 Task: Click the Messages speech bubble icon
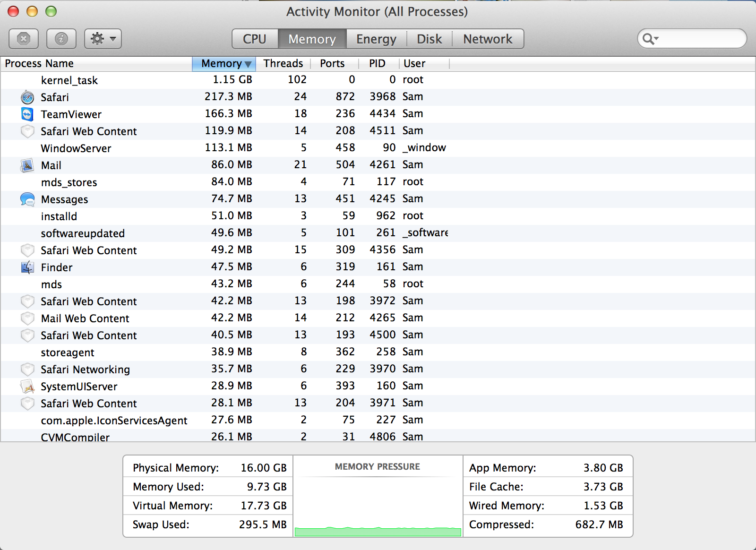click(27, 199)
